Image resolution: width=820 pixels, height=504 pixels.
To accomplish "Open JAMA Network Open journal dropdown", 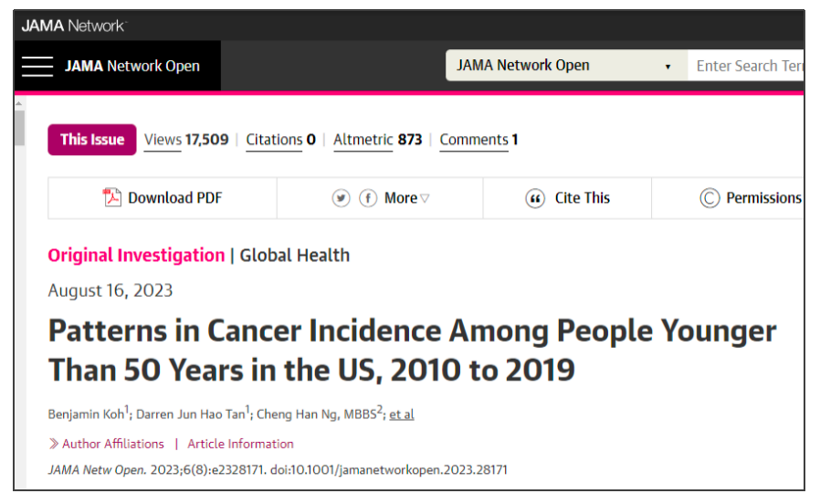I will (565, 66).
